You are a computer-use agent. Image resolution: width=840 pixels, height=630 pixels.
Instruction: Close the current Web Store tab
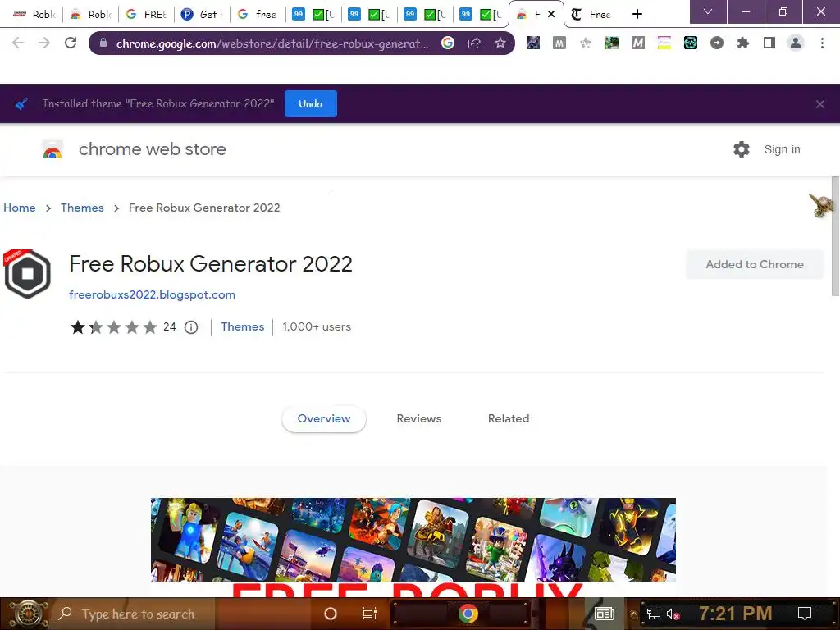coord(551,14)
